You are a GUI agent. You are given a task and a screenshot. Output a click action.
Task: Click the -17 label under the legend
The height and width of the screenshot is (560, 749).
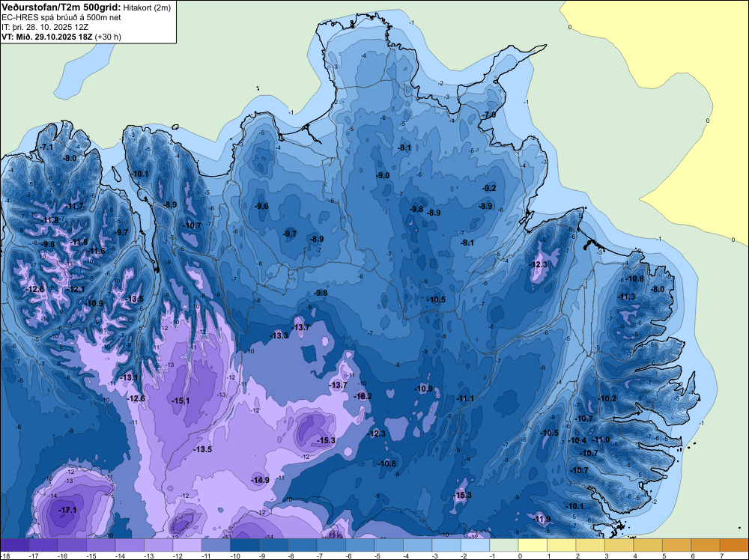point(34,556)
